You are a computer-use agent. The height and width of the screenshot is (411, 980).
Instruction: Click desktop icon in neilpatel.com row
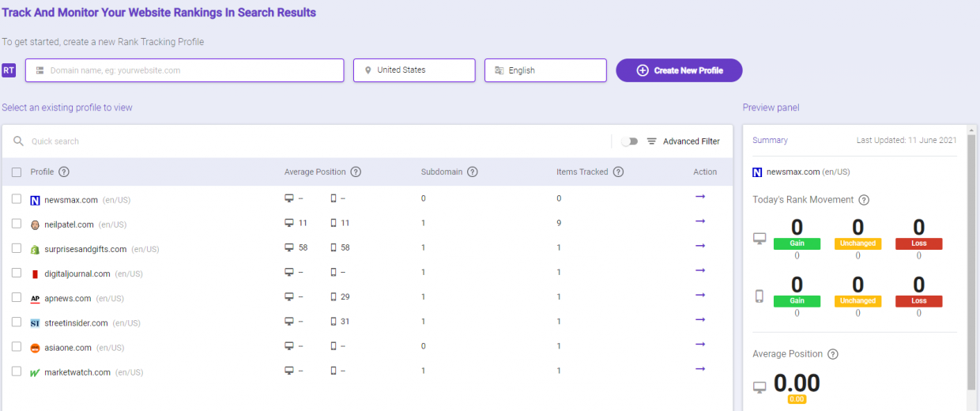(x=289, y=224)
